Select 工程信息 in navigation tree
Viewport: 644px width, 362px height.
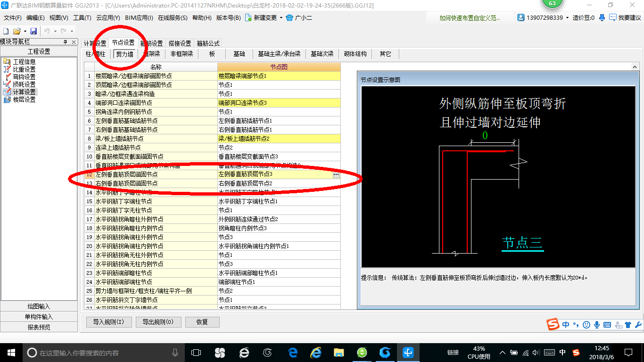[24, 62]
